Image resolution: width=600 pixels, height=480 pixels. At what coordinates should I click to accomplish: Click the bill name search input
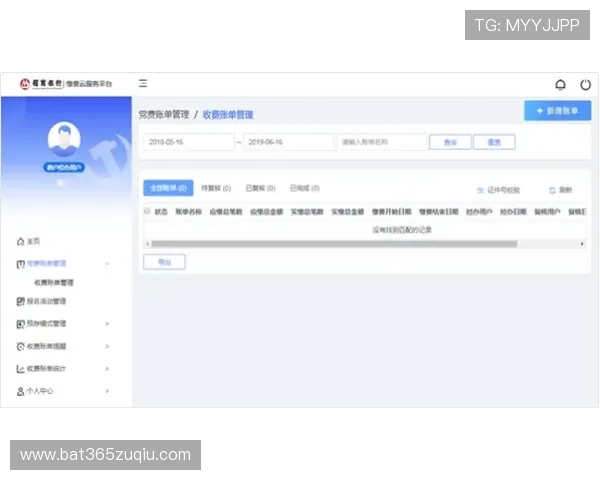click(382, 142)
